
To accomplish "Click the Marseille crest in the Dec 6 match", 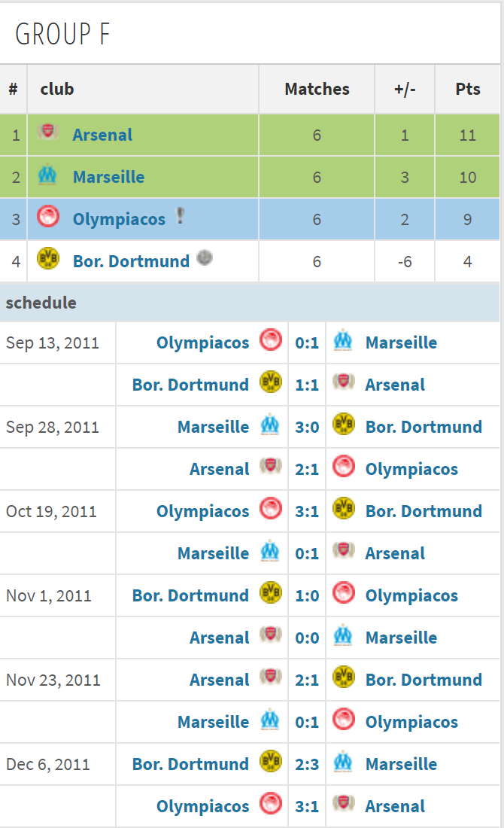I will coord(344,762).
